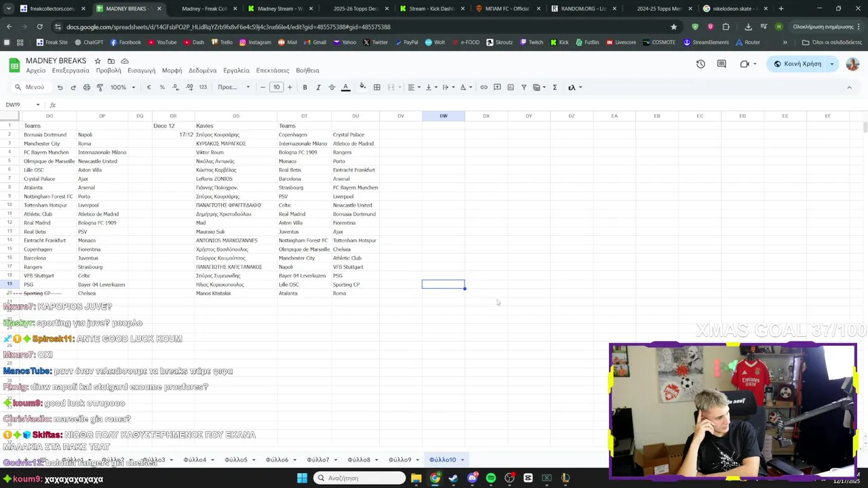
Task: Open the Google Sheets home logo
Action: (14, 65)
